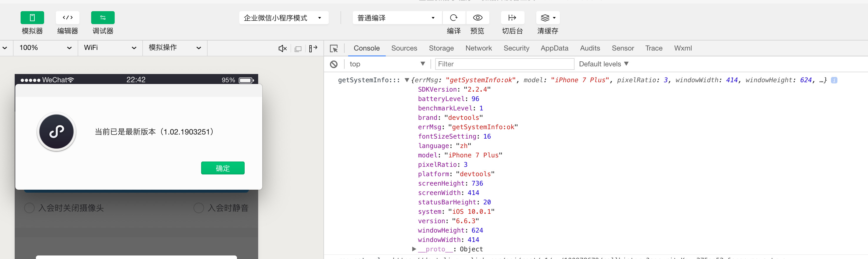Click the switch to background (切后台) icon
Viewport: 868px width, 259px height.
coord(512,18)
